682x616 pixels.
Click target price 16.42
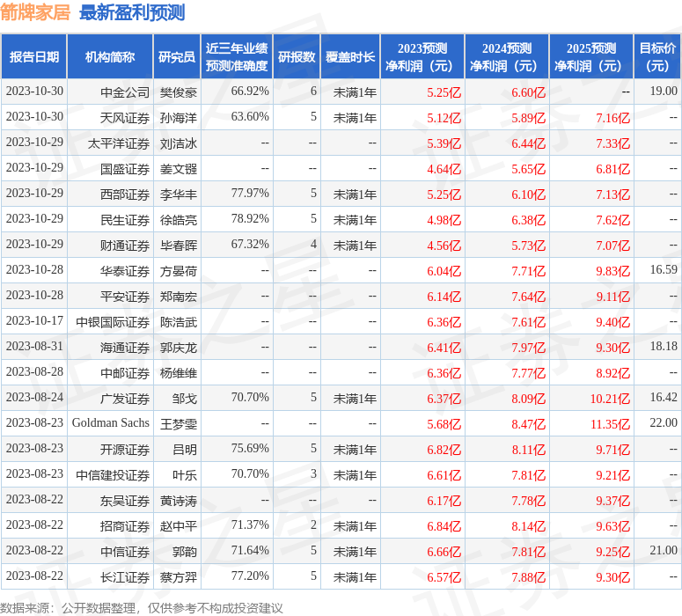664,397
